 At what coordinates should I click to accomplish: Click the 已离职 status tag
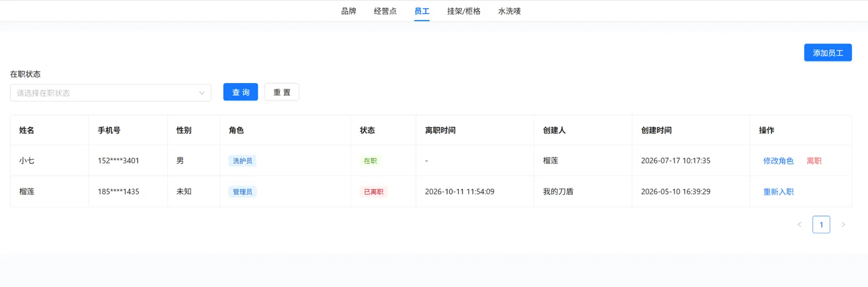tap(373, 192)
